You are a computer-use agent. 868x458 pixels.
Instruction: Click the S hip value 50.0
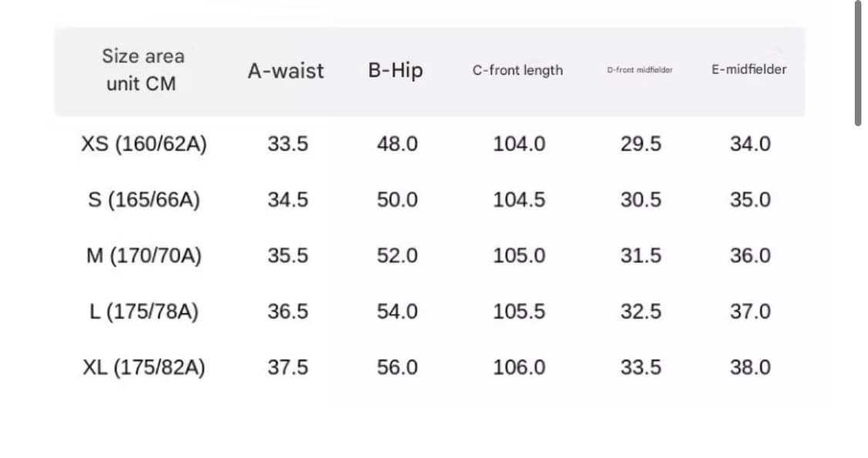click(x=397, y=200)
